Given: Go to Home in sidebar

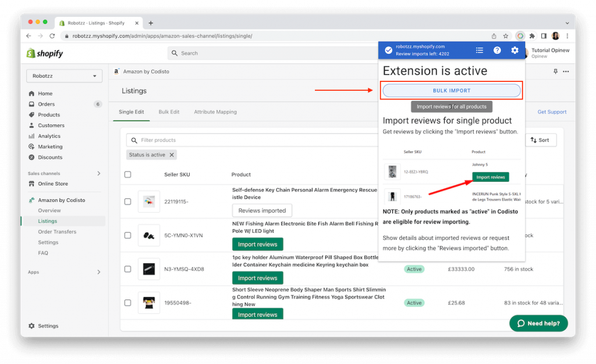Looking at the screenshot, I should click(45, 94).
